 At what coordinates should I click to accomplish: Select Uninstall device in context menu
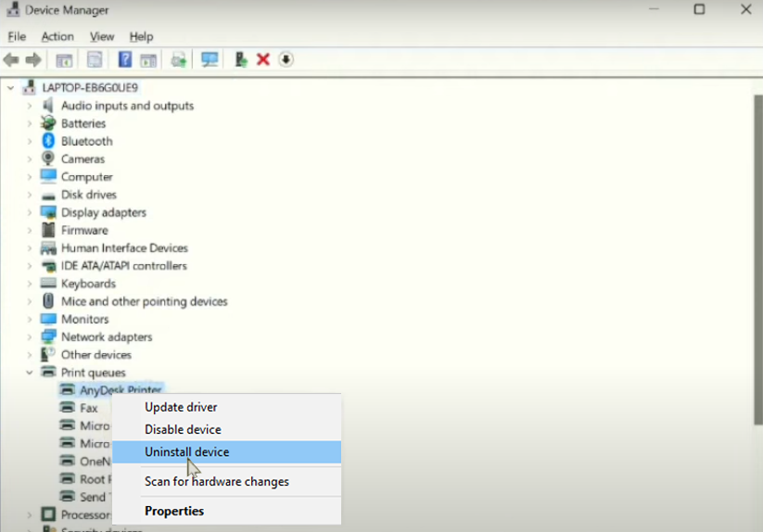[x=226, y=451]
